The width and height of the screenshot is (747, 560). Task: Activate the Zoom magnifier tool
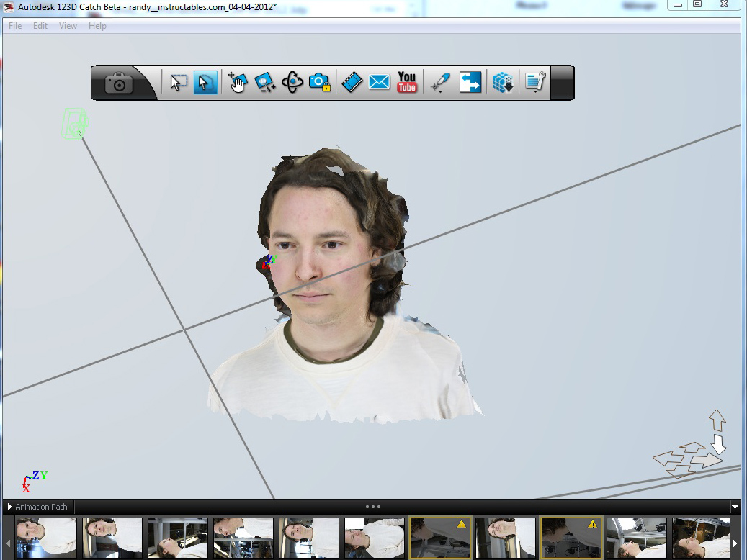(x=264, y=82)
